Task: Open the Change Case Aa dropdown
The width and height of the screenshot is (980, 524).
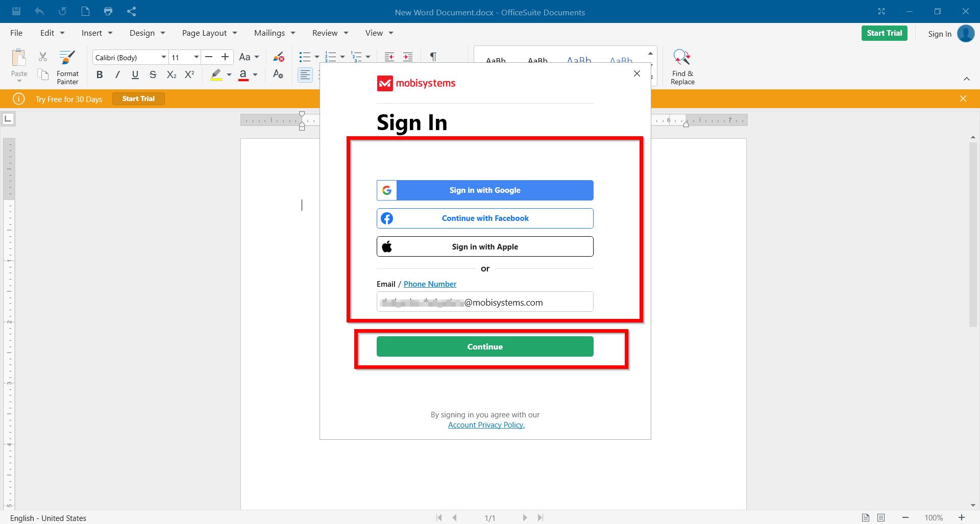Action: click(249, 57)
